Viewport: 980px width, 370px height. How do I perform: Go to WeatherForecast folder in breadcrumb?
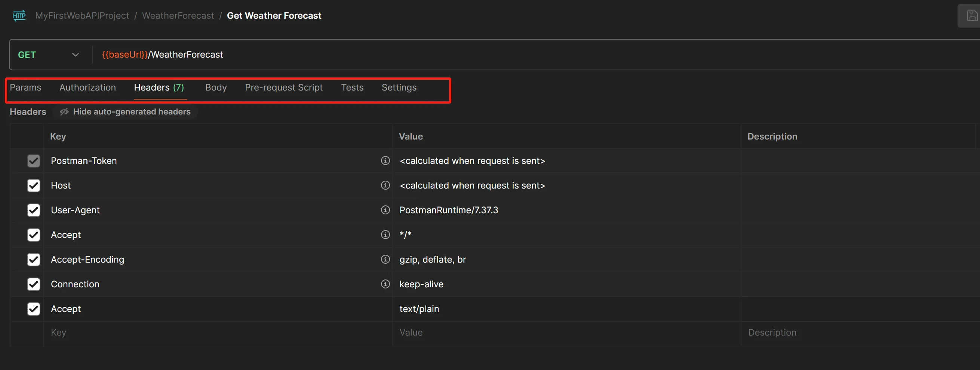178,16
